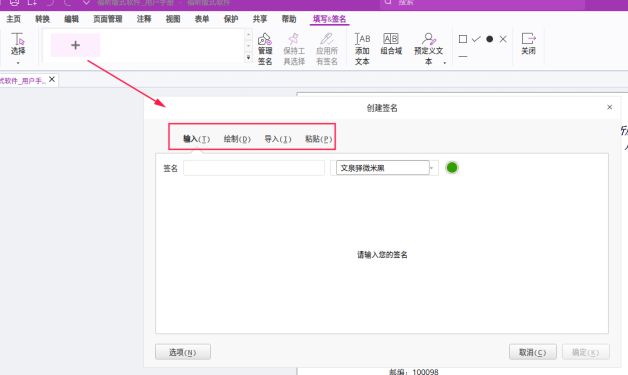Insert a square box mark
Image resolution: width=628 pixels, height=375 pixels.
[463, 39]
